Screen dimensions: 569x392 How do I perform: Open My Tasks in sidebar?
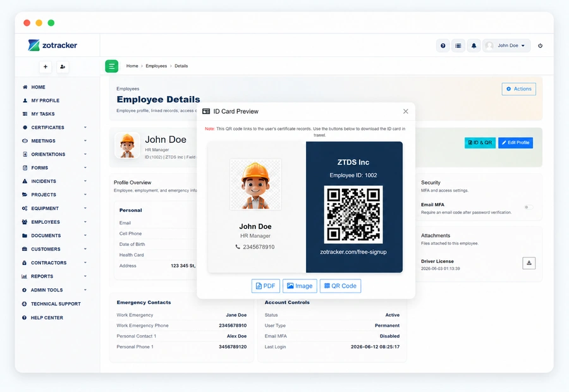[43, 114]
